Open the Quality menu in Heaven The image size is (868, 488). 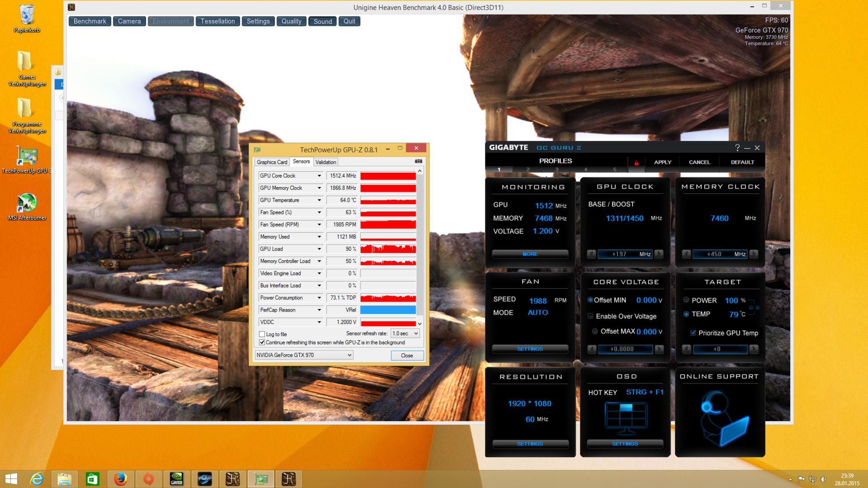291,21
